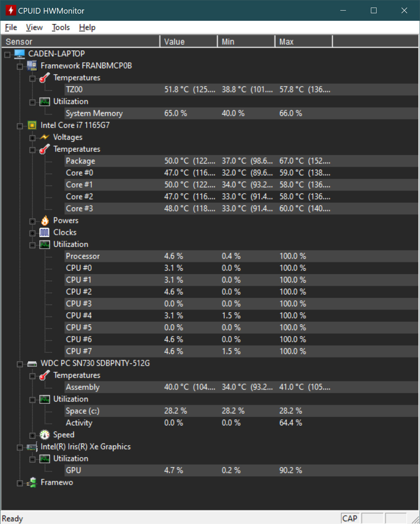Click the Intel Iris Xe Graphics card icon
This screenshot has height=524, width=420.
[32, 447]
